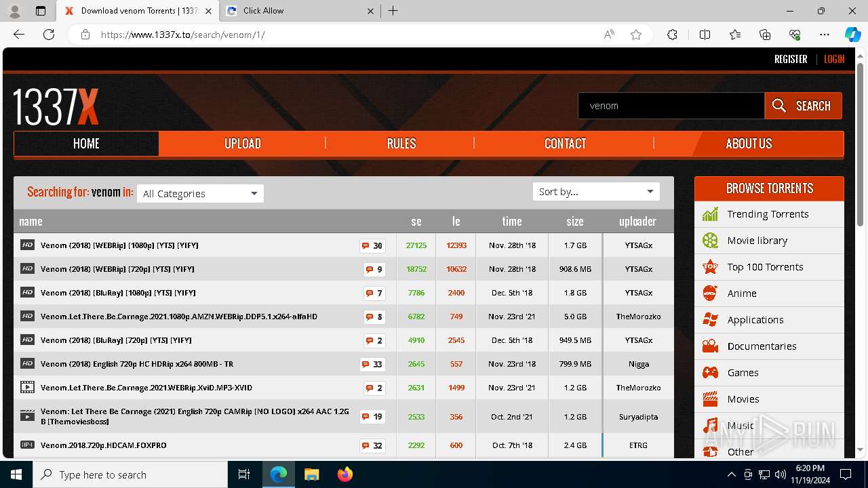Click the seeders value 27125
This screenshot has width=868, height=488.
tap(416, 245)
